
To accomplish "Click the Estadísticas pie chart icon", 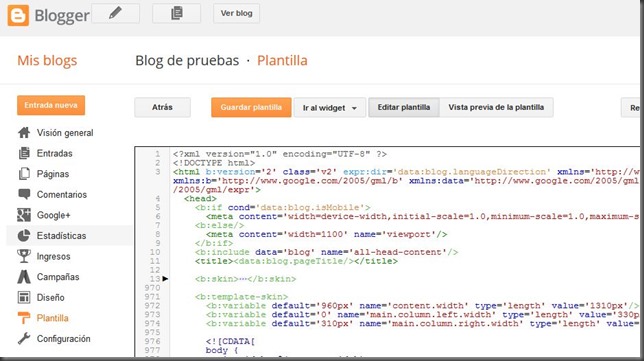I will tap(24, 235).
